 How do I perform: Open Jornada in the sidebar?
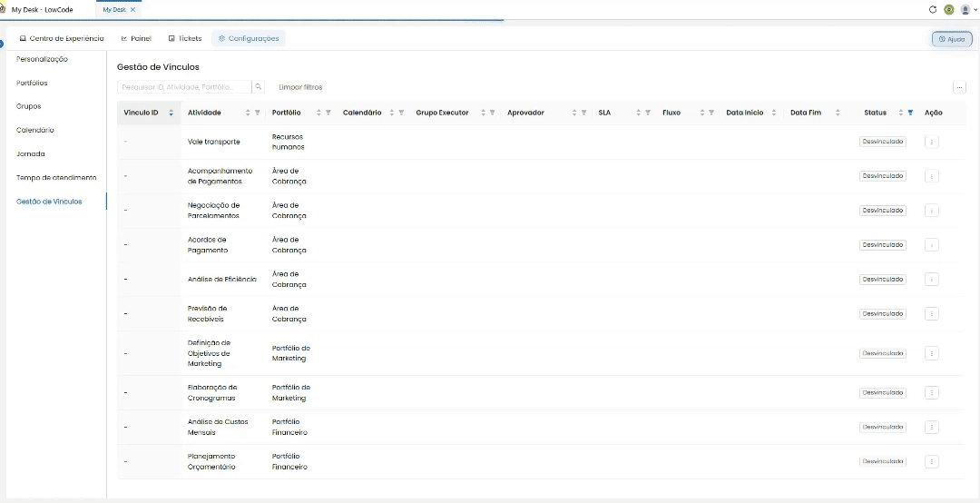[31, 154]
